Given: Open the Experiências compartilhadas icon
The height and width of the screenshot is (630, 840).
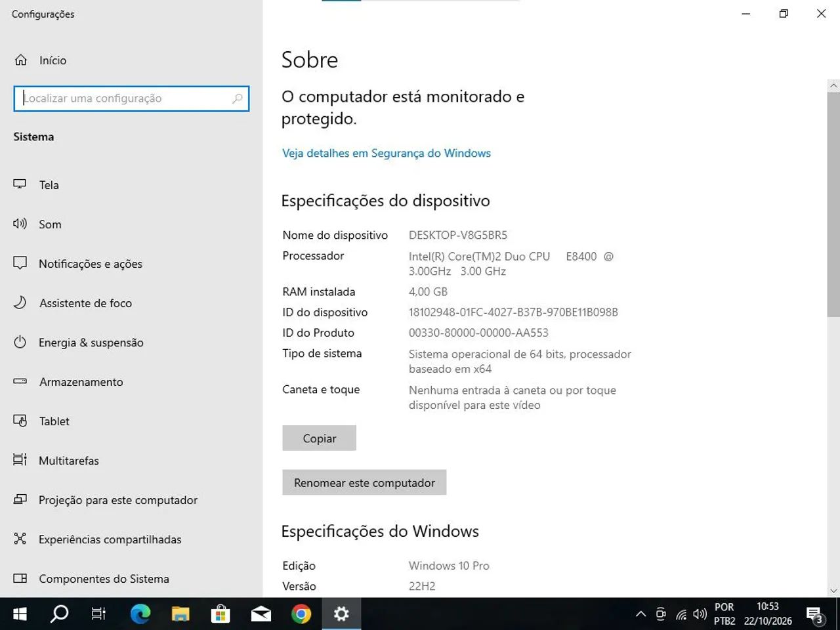Looking at the screenshot, I should click(20, 539).
